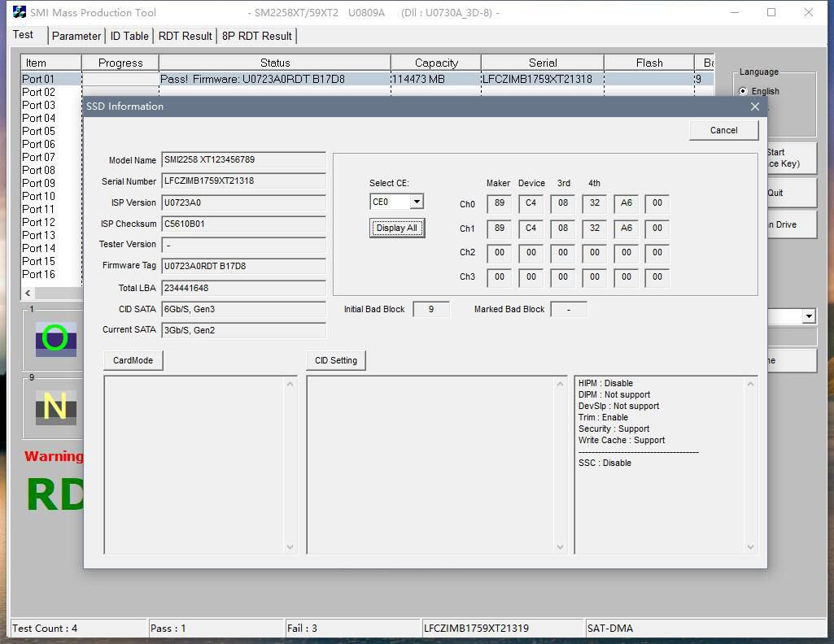Select the English language radio button
834x644 pixels.
[743, 91]
